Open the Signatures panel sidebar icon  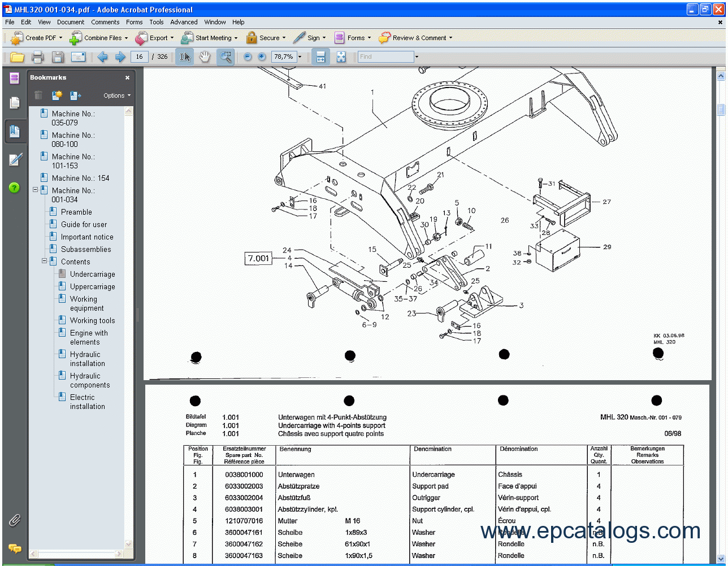point(15,160)
